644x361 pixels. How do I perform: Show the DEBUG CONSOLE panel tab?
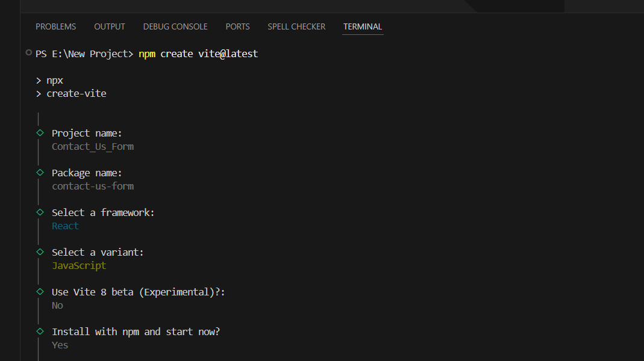(x=175, y=26)
